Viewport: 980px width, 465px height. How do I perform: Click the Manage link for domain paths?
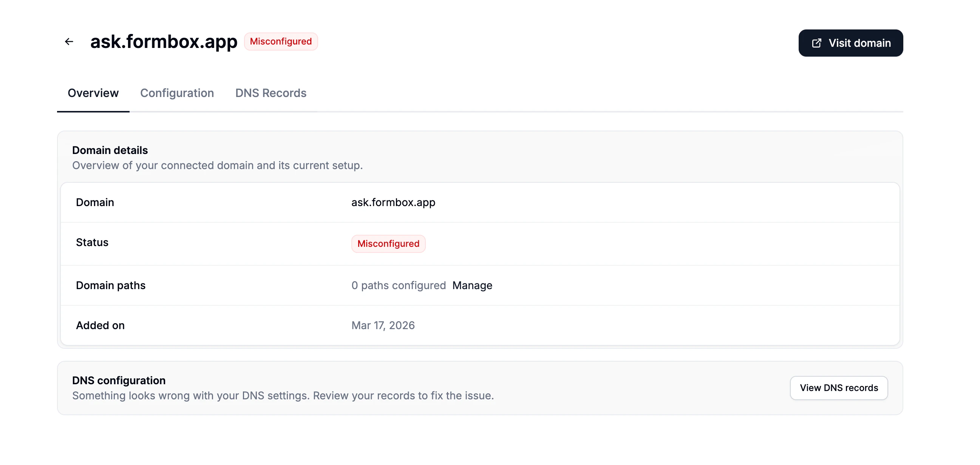472,286
